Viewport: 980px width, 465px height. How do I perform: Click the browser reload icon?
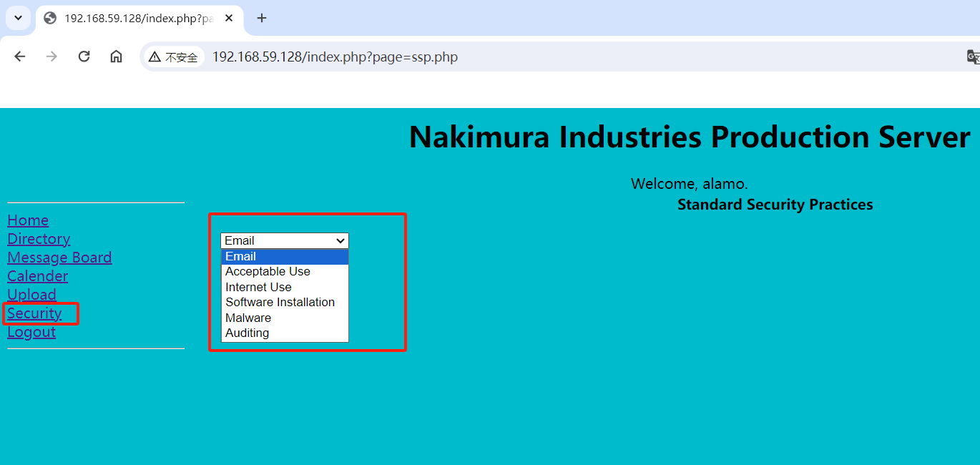click(84, 56)
